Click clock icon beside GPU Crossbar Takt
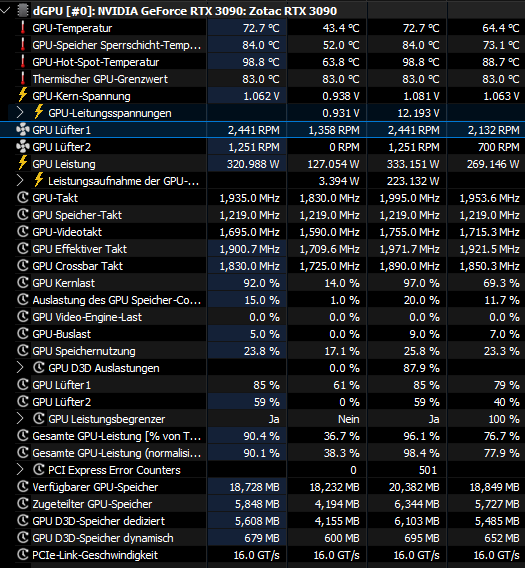 pyautogui.click(x=23, y=266)
